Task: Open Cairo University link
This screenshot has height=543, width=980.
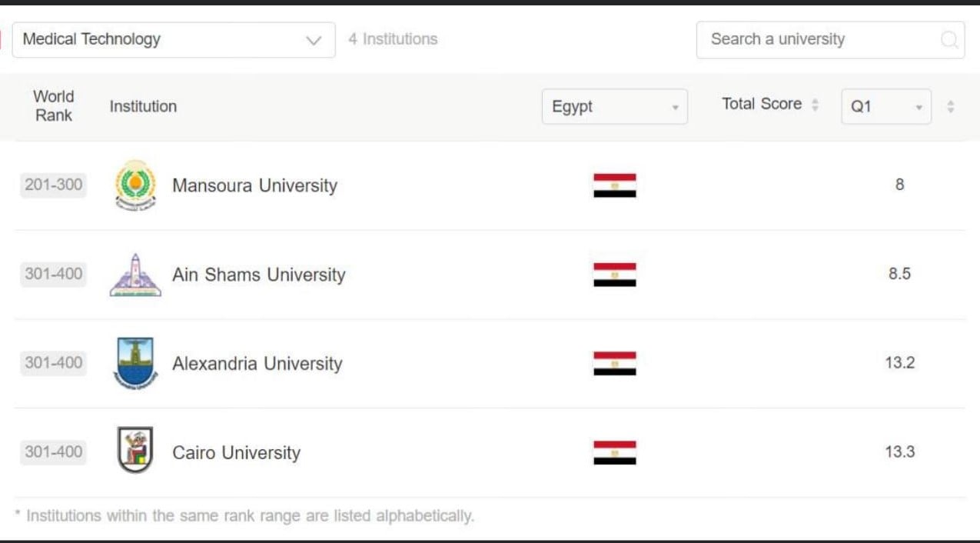Action: [236, 452]
